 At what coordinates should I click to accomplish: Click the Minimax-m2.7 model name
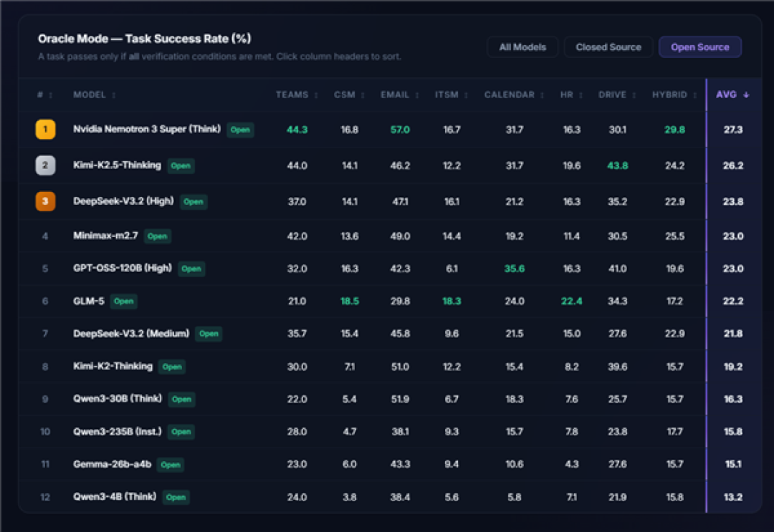click(105, 236)
